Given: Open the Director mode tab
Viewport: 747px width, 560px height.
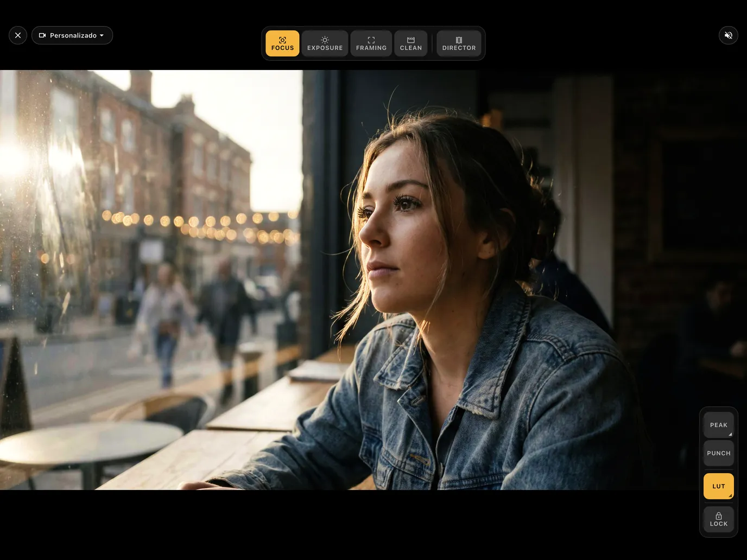Looking at the screenshot, I should (x=459, y=43).
